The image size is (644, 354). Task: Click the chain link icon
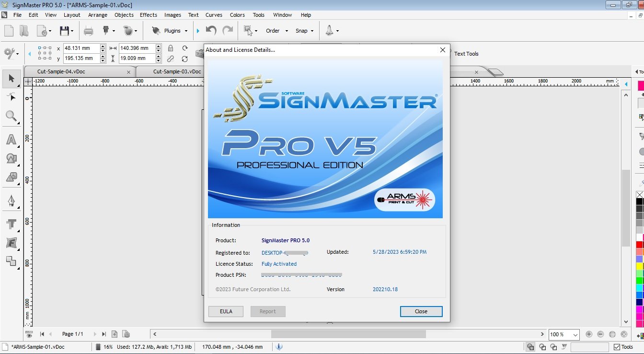(170, 59)
